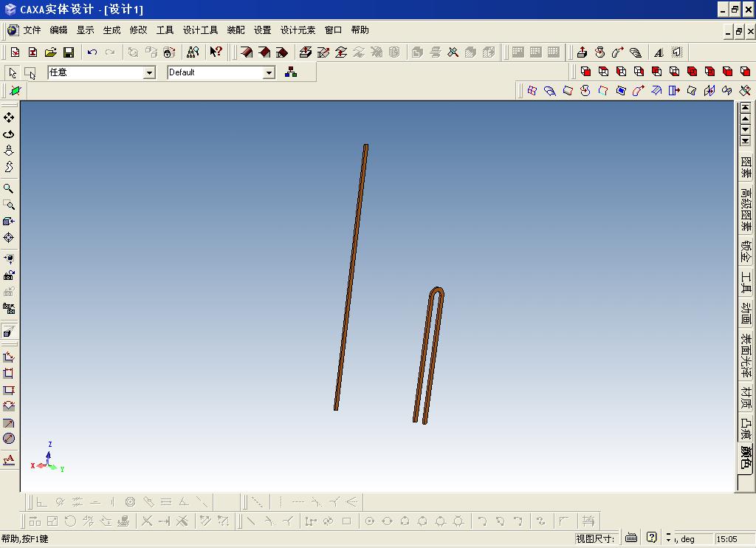Click the smart dimension A icon
This screenshot has height=548, width=756.
point(9,459)
